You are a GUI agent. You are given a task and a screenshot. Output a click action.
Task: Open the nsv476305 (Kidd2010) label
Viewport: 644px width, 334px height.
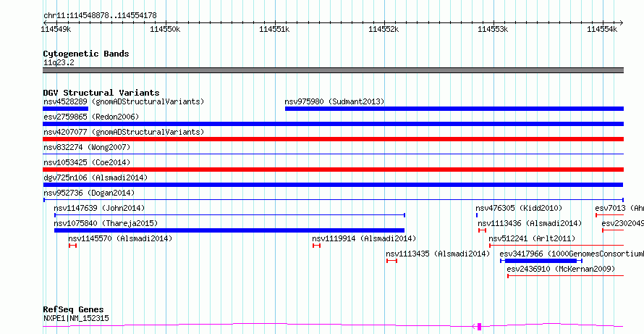[x=519, y=208]
